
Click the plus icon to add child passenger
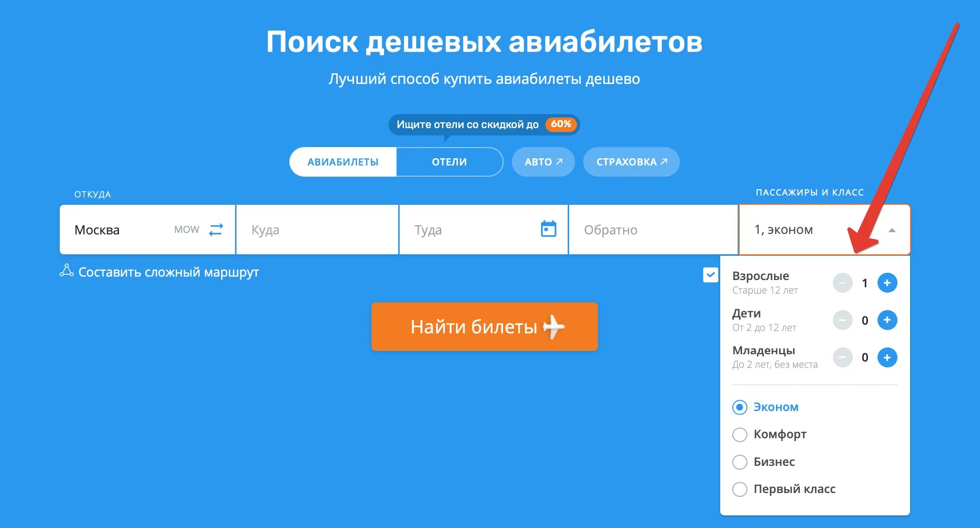click(x=888, y=320)
